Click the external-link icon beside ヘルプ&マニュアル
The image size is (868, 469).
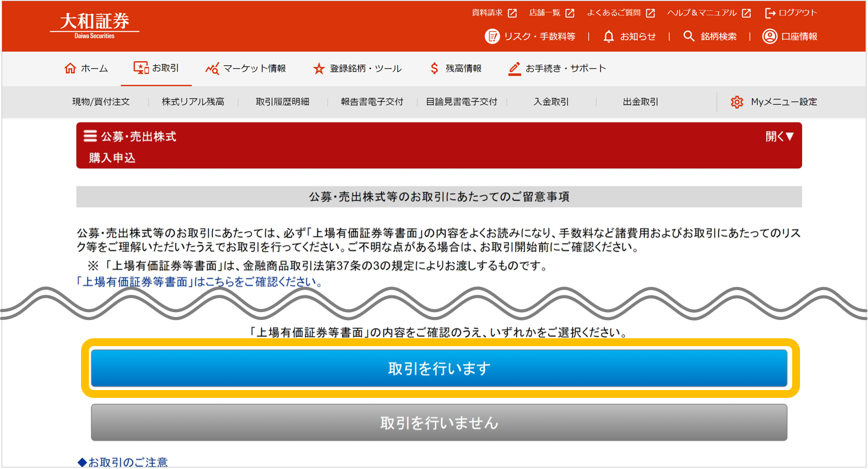coord(746,13)
